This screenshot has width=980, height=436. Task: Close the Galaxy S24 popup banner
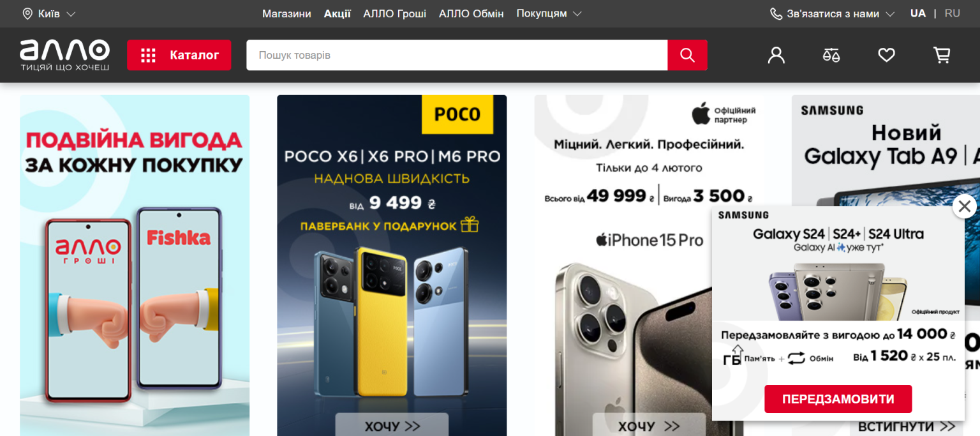pyautogui.click(x=964, y=206)
